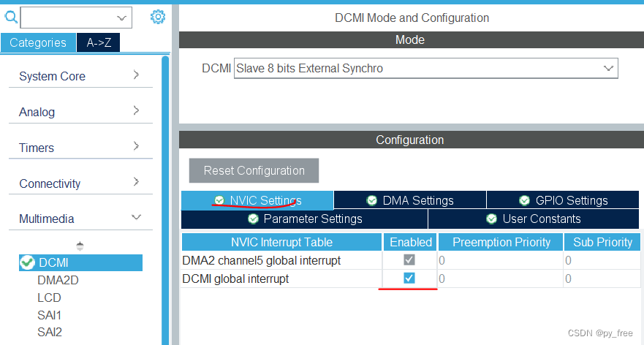The height and width of the screenshot is (345, 644).
Task: Click the GPIO Settings status check icon
Action: click(525, 200)
